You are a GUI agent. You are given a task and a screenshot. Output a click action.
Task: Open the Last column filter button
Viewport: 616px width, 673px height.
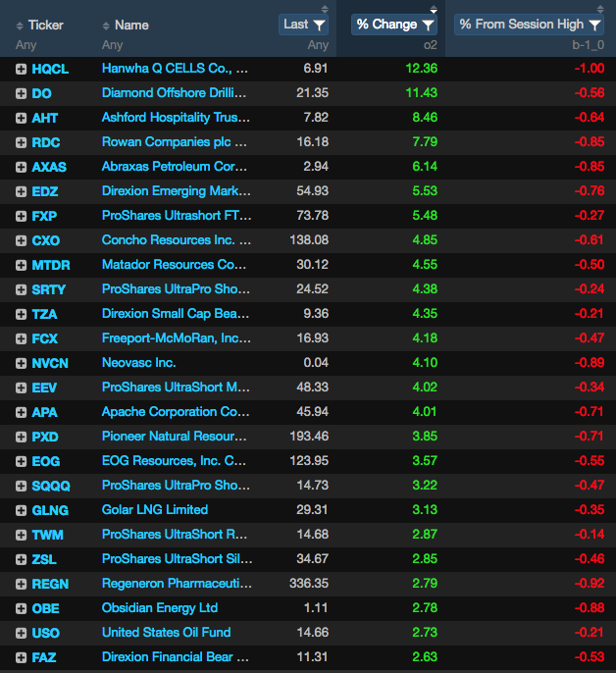pyautogui.click(x=303, y=25)
